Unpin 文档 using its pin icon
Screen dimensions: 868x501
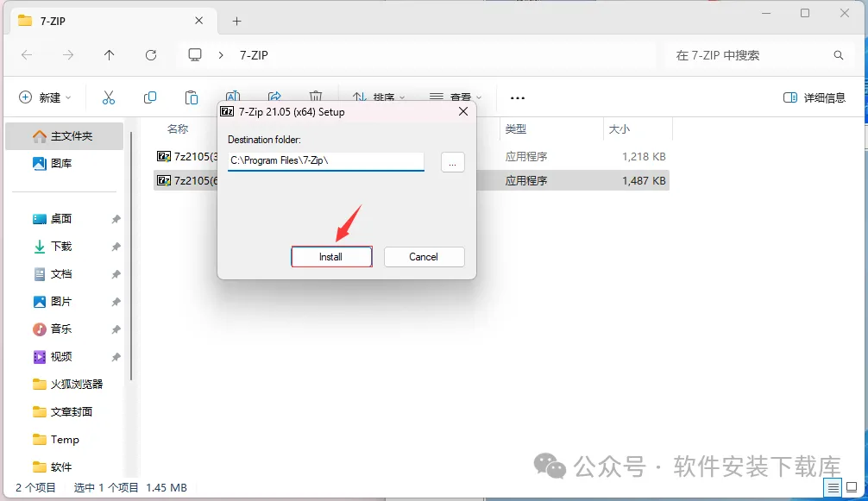coord(116,274)
